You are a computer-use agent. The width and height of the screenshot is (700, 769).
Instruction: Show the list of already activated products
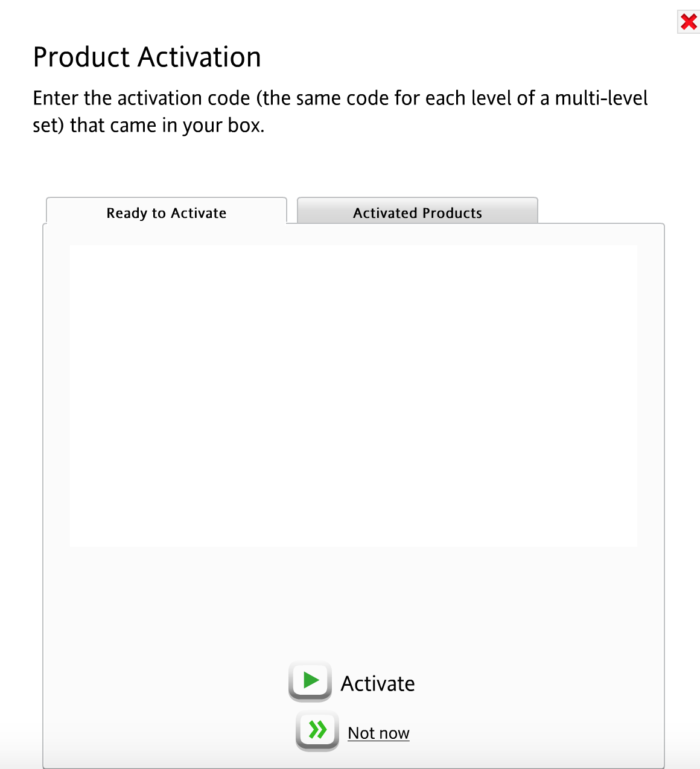417,212
